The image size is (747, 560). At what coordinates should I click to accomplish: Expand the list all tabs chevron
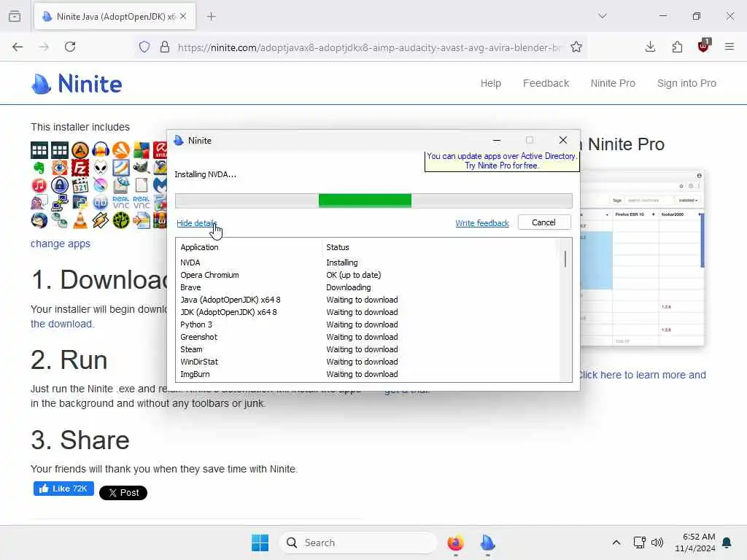point(603,16)
